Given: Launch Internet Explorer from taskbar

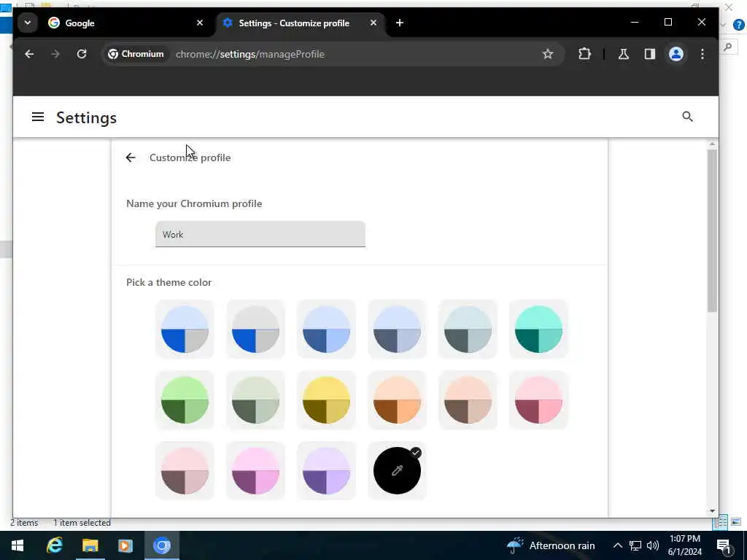Looking at the screenshot, I should pyautogui.click(x=54, y=545).
